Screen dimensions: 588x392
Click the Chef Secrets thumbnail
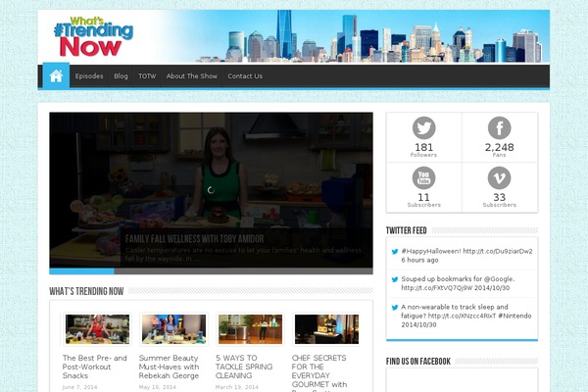pyautogui.click(x=326, y=329)
